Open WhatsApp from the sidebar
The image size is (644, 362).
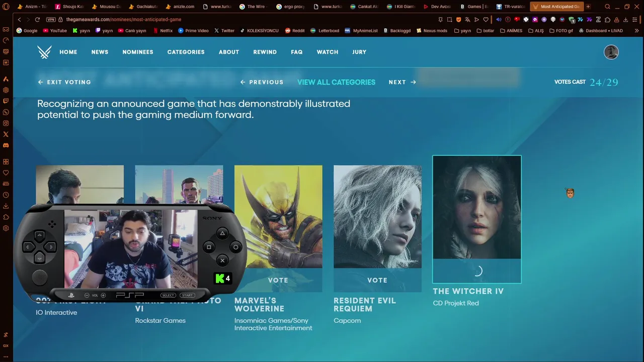click(6, 112)
